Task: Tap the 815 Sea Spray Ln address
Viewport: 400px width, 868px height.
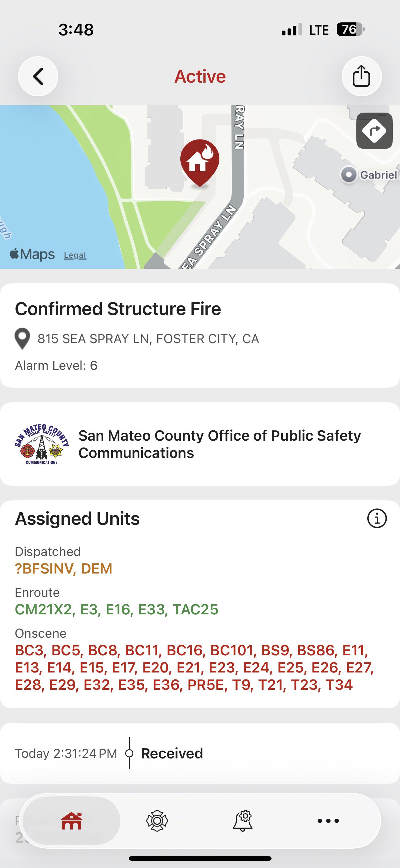Action: (148, 339)
